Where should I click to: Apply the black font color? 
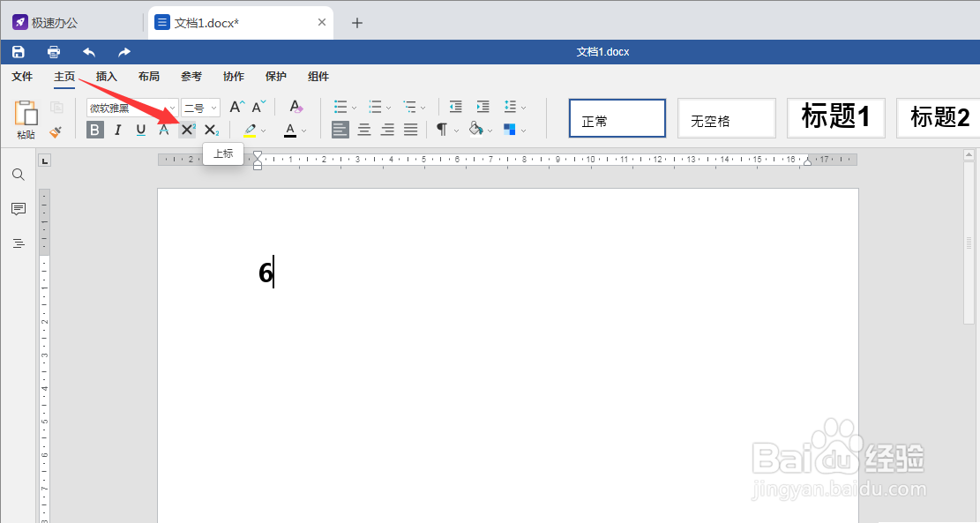pyautogui.click(x=290, y=130)
